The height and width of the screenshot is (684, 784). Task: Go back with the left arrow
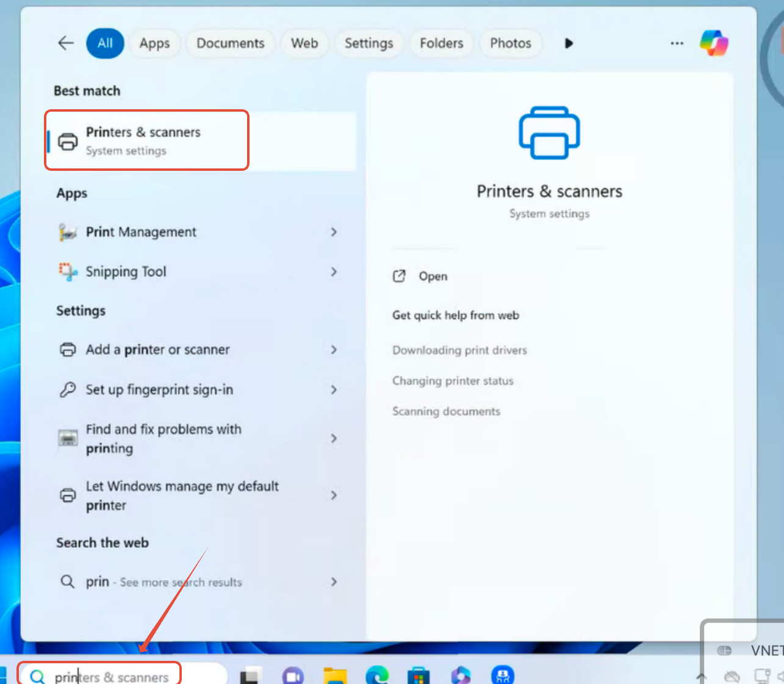[x=66, y=43]
